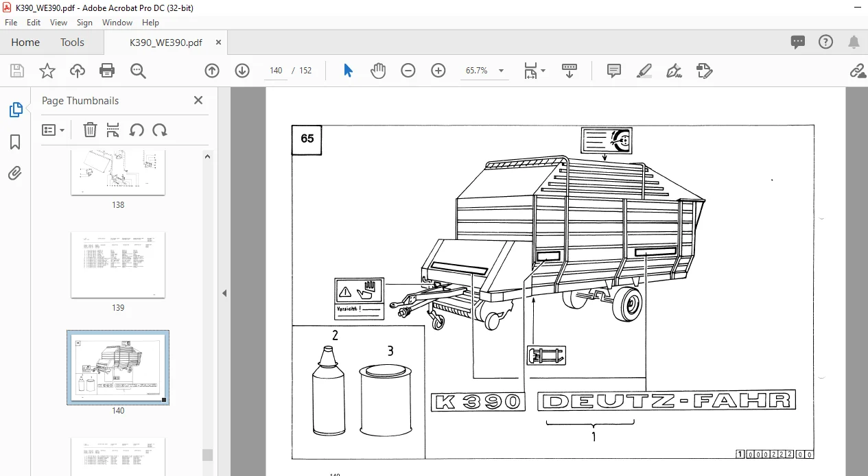Bookmark this file with star icon
The height and width of the screenshot is (476, 868).
(x=47, y=71)
